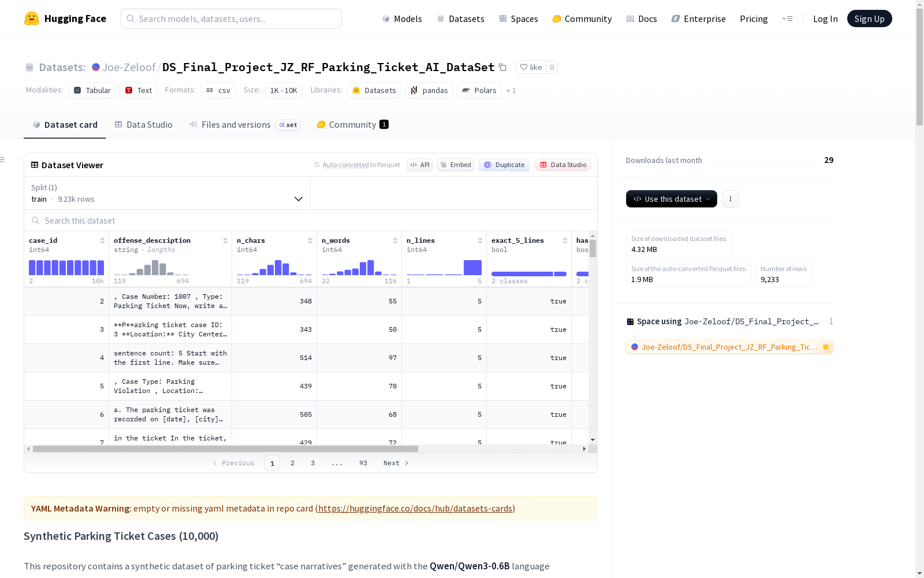924x578 pixels.
Task: Open the API button in Dataset Viewer
Action: pyautogui.click(x=420, y=165)
